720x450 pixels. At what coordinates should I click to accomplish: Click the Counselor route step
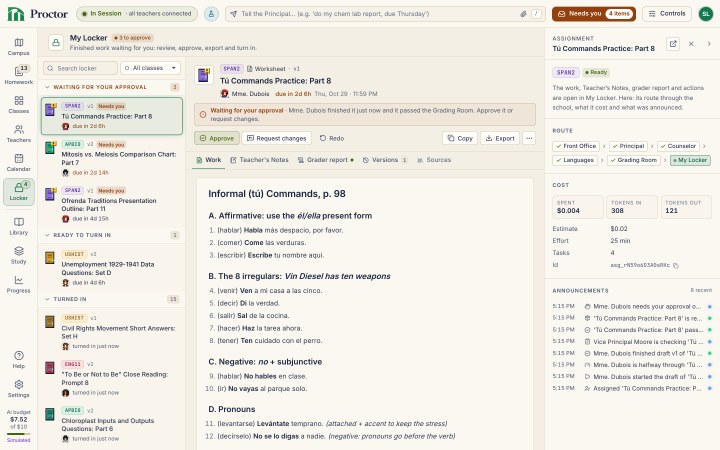click(x=678, y=146)
